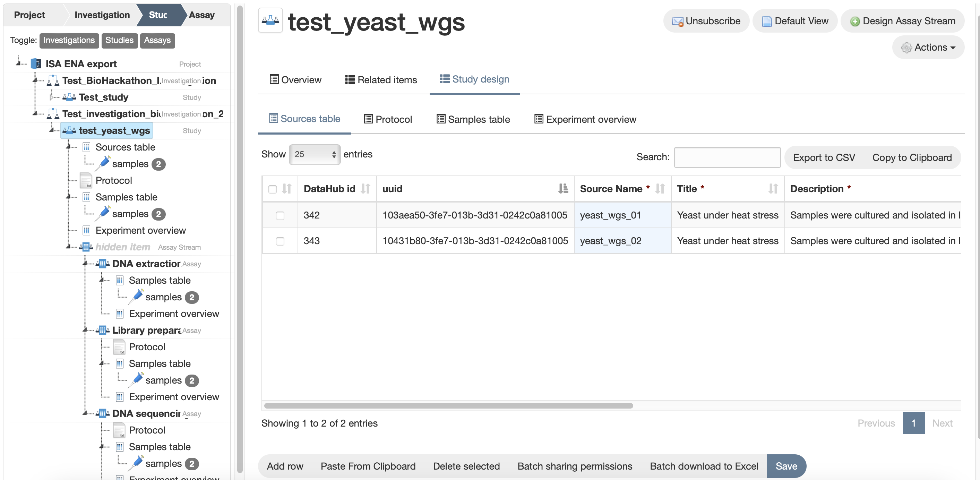Collapse the hidden item Assay Stream node

tap(68, 247)
